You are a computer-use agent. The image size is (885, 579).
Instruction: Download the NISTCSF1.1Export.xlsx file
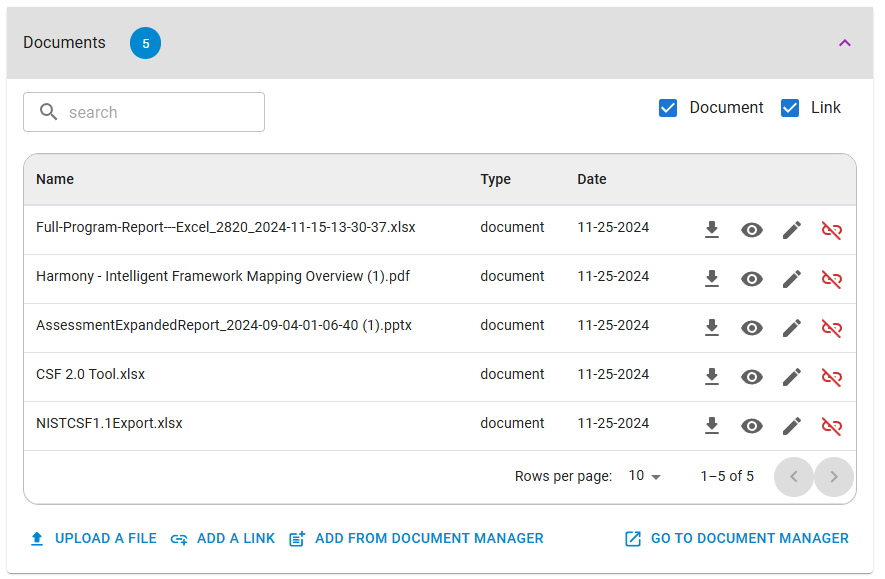(712, 426)
